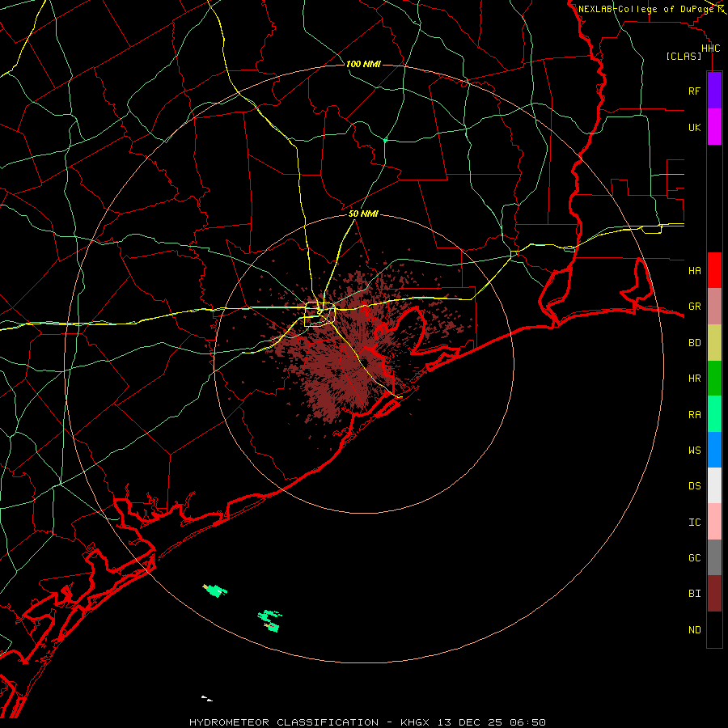Select the IC light pink legend swatch

[714, 522]
